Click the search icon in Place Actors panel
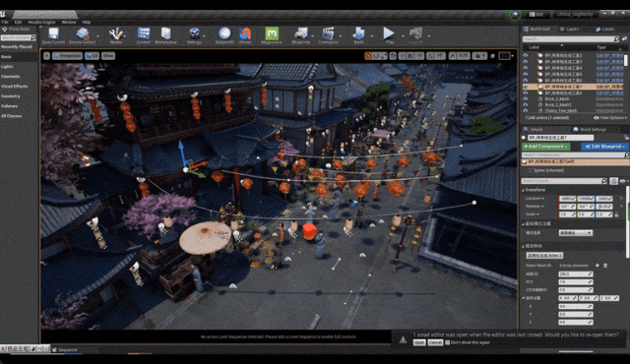The width and height of the screenshot is (630, 364). pos(33,37)
